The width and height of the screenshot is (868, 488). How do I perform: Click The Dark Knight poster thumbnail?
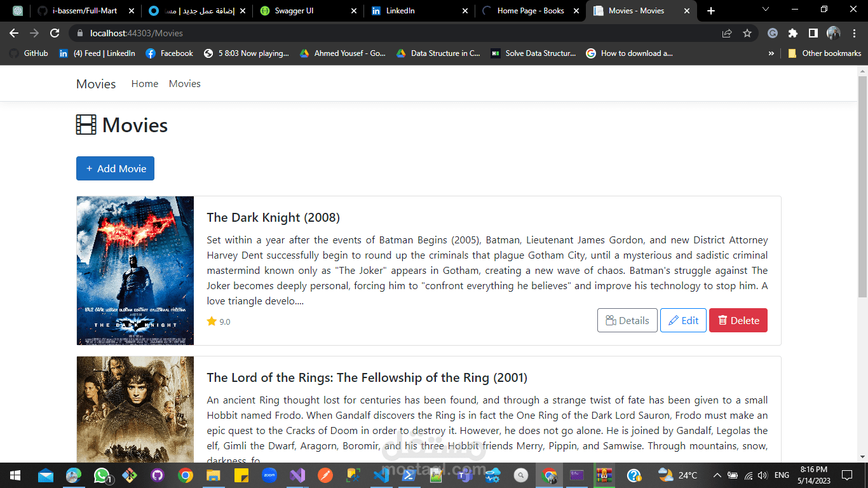coord(135,270)
